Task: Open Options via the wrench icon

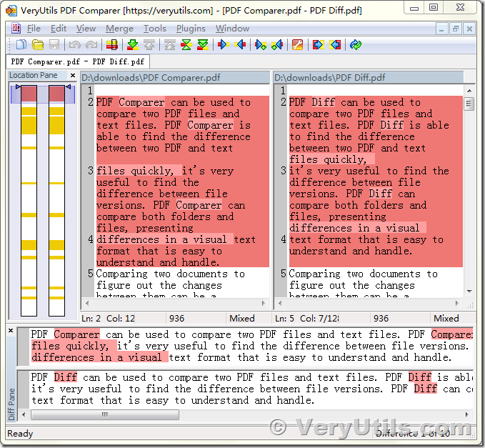Action: pos(297,45)
